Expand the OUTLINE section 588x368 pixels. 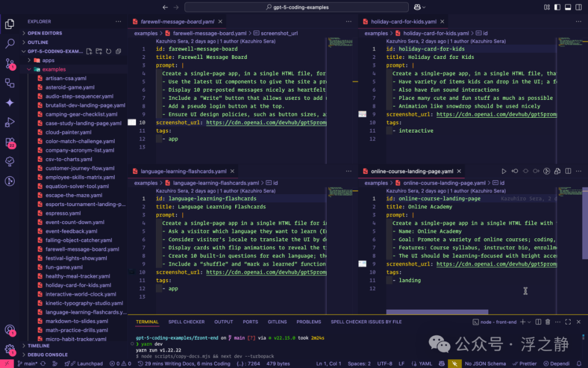(38, 42)
